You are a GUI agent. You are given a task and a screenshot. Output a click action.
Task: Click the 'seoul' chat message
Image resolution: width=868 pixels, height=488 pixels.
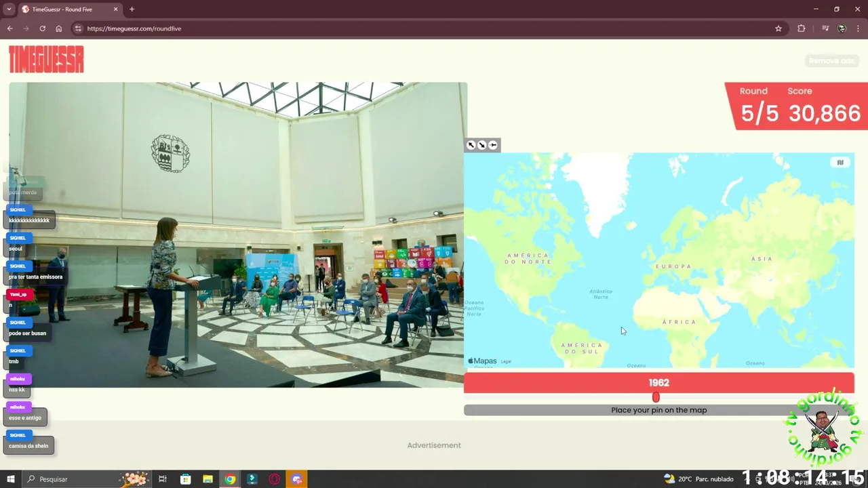point(16,249)
